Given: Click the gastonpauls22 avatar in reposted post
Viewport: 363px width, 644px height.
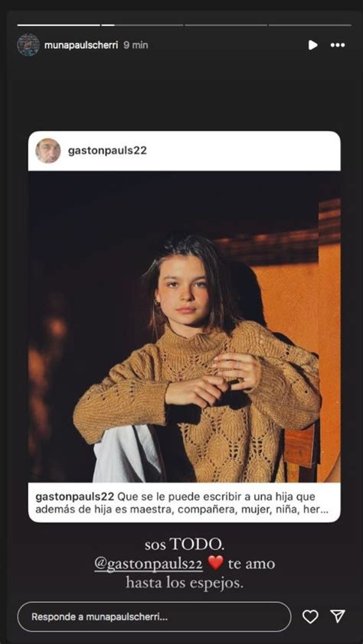Looking at the screenshot, I should 48,151.
